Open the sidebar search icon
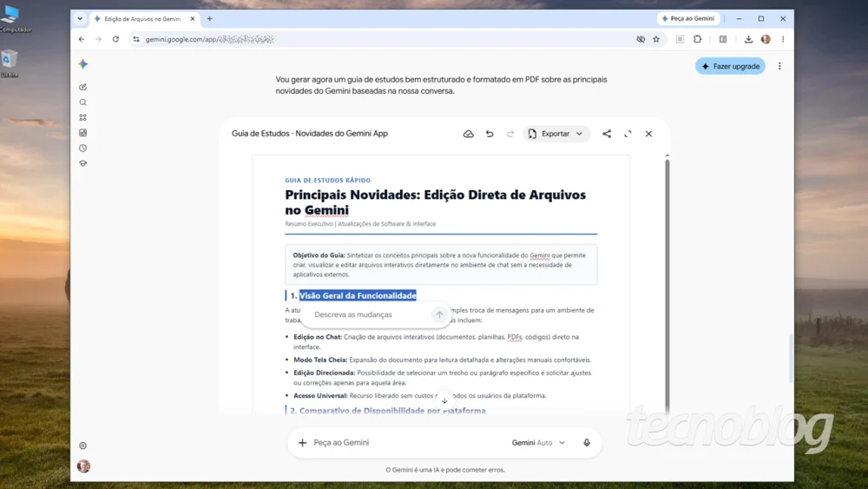 [x=83, y=102]
